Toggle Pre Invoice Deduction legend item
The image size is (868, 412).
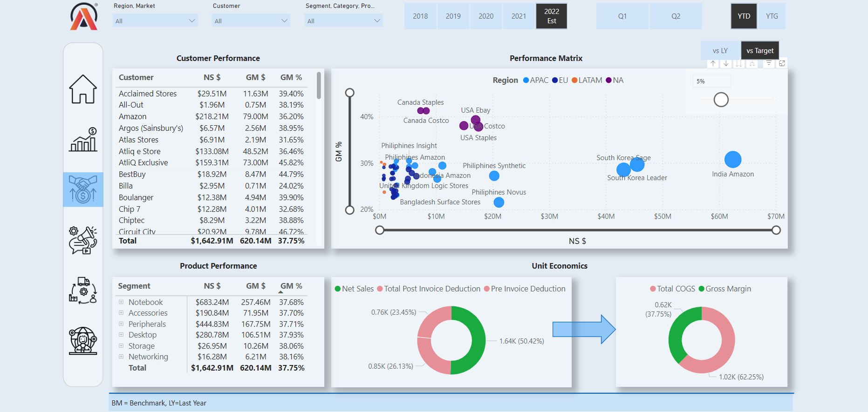coord(525,289)
